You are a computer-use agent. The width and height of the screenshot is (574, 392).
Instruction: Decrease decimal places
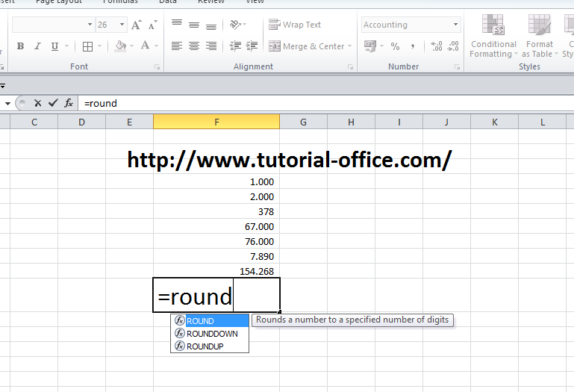pos(453,46)
